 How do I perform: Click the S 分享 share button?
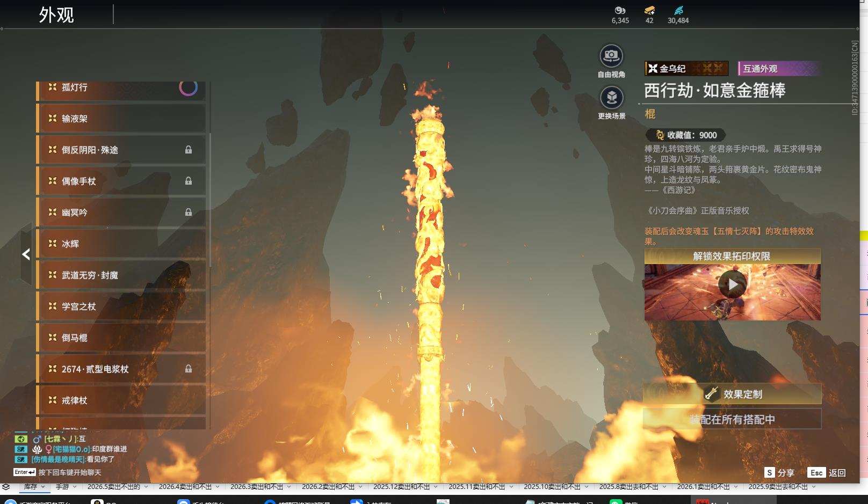(779, 473)
